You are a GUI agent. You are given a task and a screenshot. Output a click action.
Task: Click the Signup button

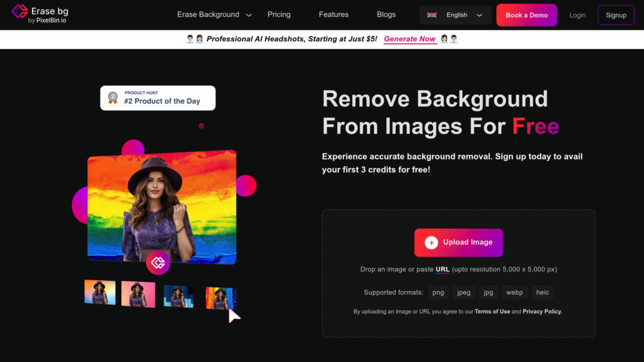click(616, 15)
